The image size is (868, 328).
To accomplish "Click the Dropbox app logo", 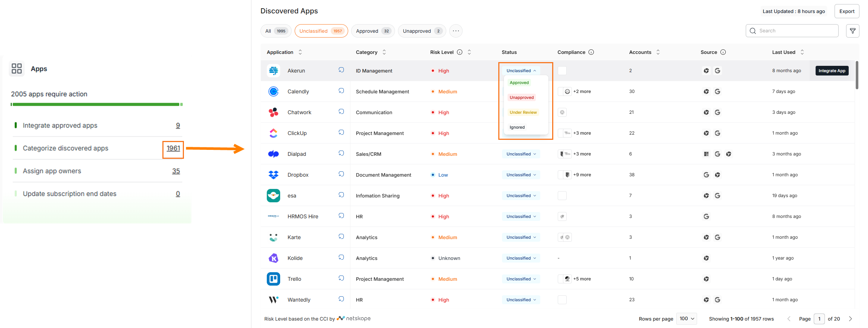I will pyautogui.click(x=273, y=174).
